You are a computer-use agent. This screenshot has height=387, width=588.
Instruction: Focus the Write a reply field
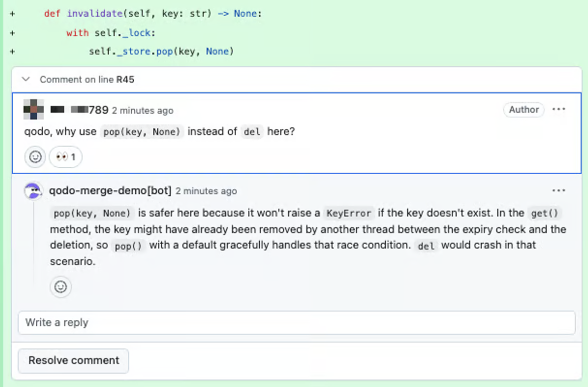(296, 323)
